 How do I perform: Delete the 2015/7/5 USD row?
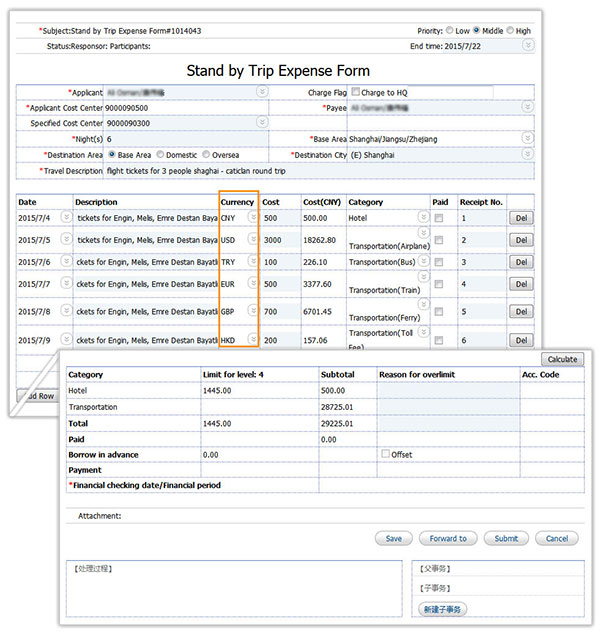pos(521,240)
